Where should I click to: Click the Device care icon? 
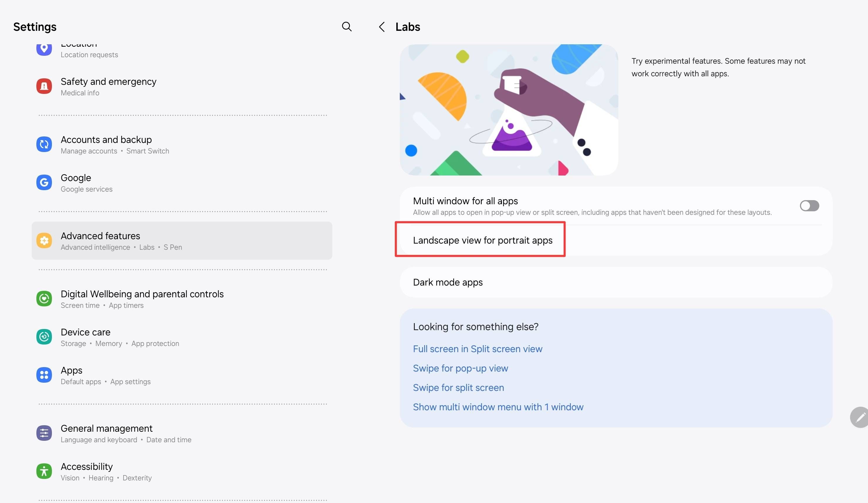coord(44,337)
